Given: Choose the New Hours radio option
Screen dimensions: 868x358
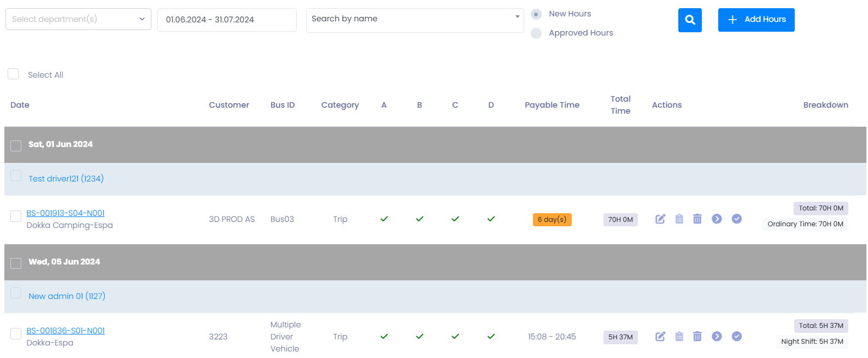Looking at the screenshot, I should (537, 14).
